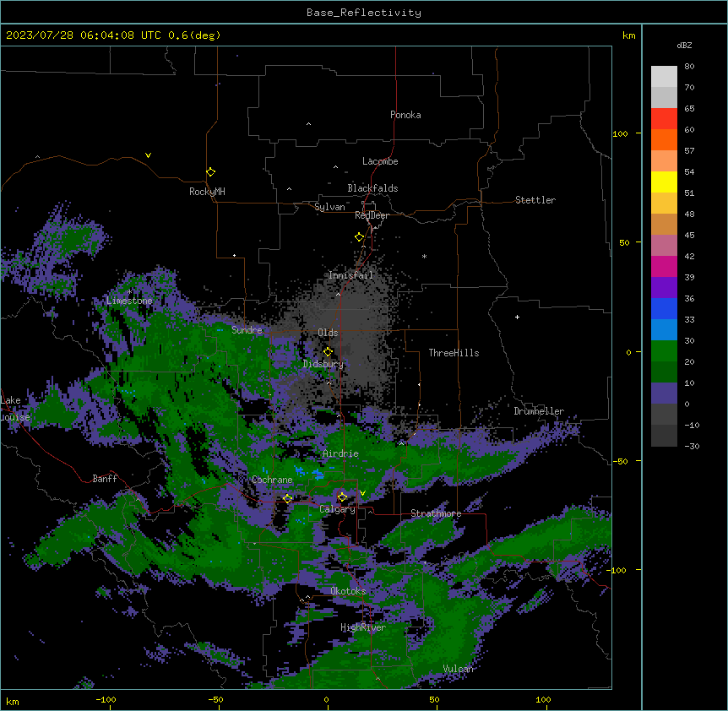Select the yellow marker between Olds and Didsbury

(x=328, y=352)
